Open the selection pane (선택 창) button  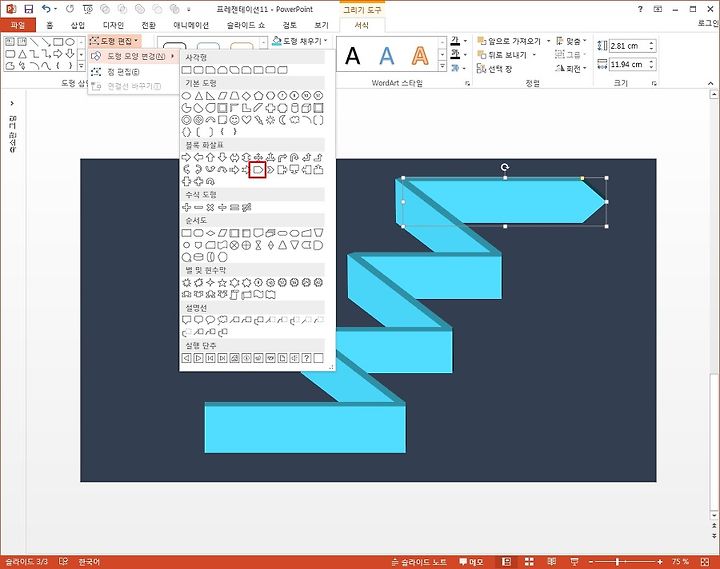click(495, 68)
